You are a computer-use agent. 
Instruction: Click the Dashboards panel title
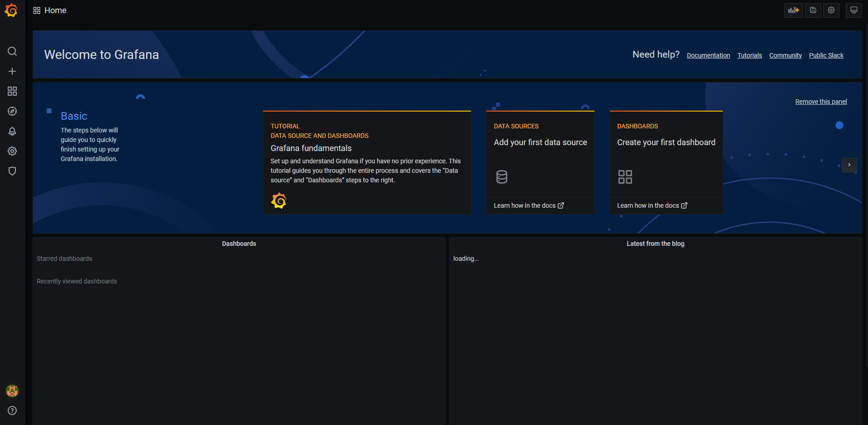(239, 244)
